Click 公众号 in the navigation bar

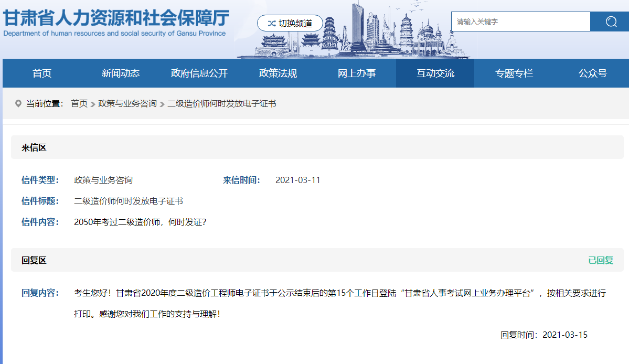(593, 73)
